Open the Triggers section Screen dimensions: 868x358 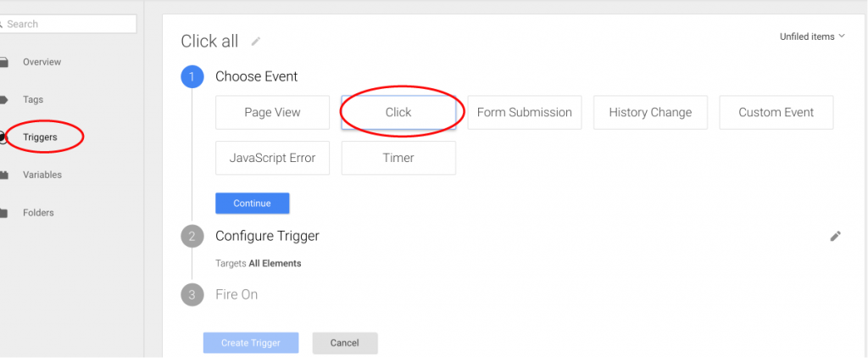[x=40, y=137]
